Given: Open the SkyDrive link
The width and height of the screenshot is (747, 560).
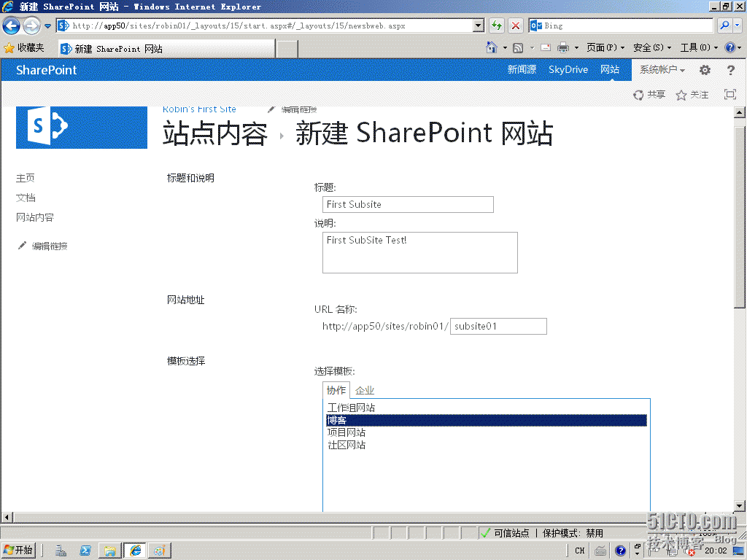Looking at the screenshot, I should click(x=568, y=69).
